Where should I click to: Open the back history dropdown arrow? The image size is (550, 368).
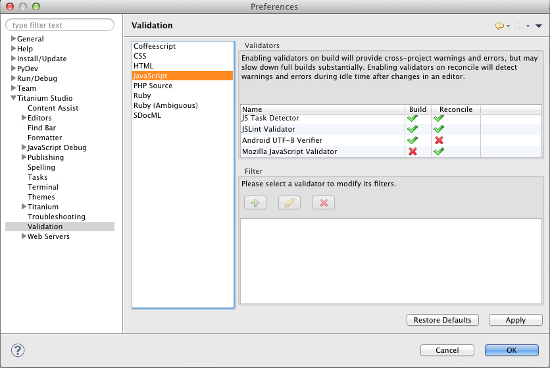click(508, 26)
